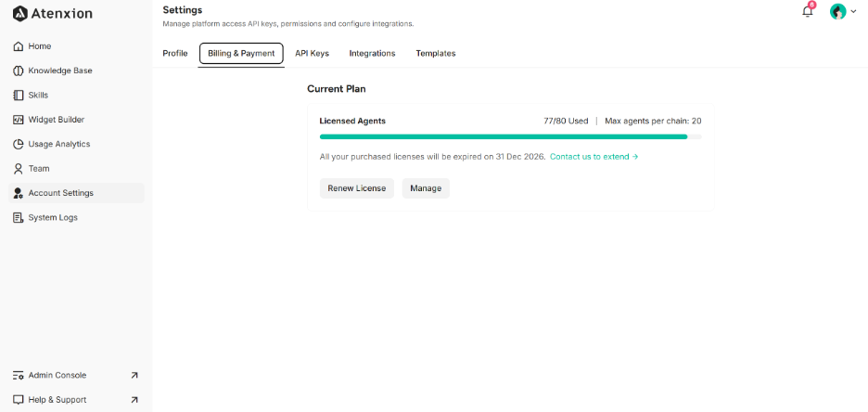Viewport: 868px width, 412px height.
Task: Open the Admin Console link
Action: [x=76, y=376]
